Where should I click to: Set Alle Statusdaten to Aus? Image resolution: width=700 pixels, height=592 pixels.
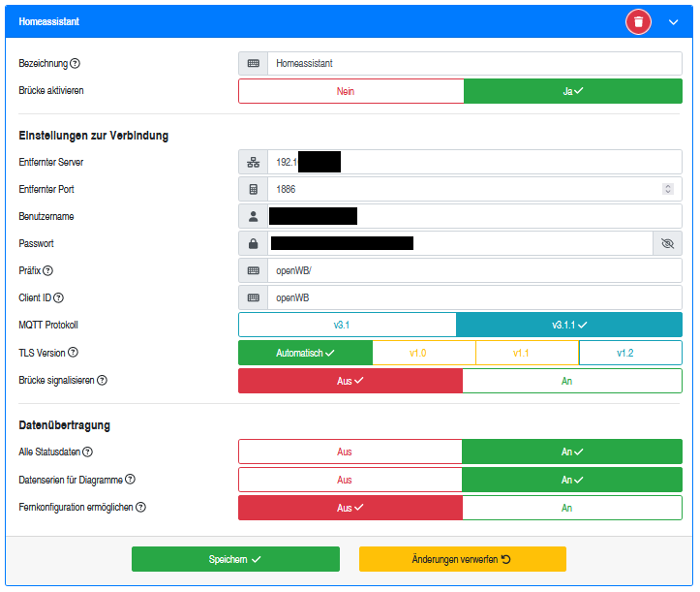point(350,452)
